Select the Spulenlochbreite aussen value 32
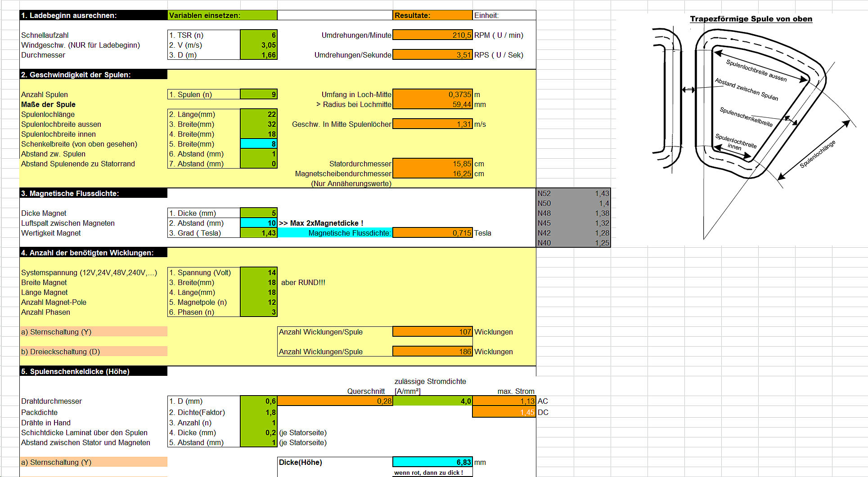 pyautogui.click(x=259, y=124)
